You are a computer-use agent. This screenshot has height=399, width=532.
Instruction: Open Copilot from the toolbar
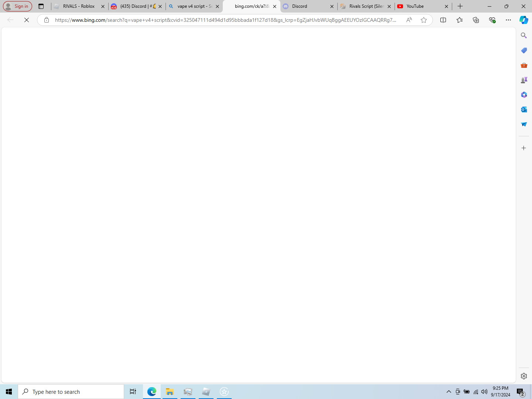(x=524, y=20)
